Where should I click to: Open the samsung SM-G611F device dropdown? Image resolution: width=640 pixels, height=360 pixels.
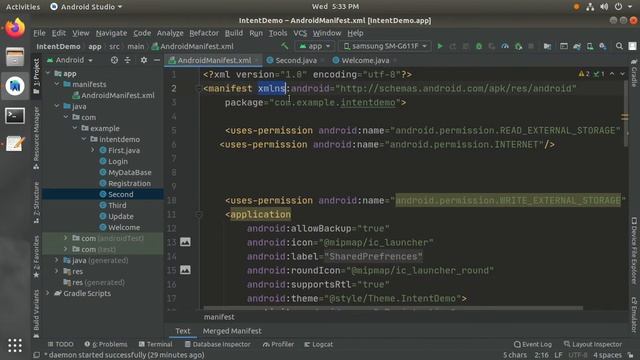point(385,47)
